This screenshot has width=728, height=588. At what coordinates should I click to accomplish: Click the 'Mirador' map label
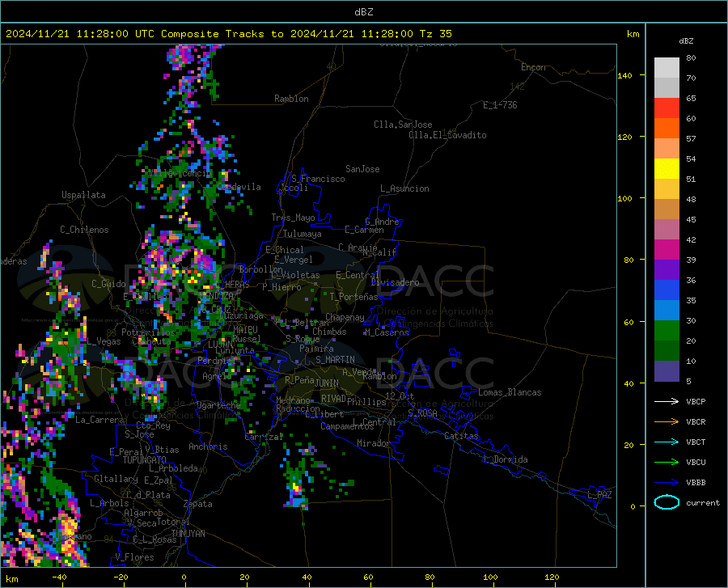373,443
